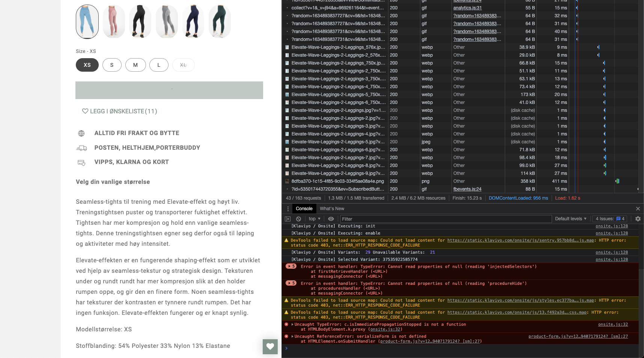Select the navy leggings color variant
The width and height of the screenshot is (644, 358).
[x=193, y=21]
